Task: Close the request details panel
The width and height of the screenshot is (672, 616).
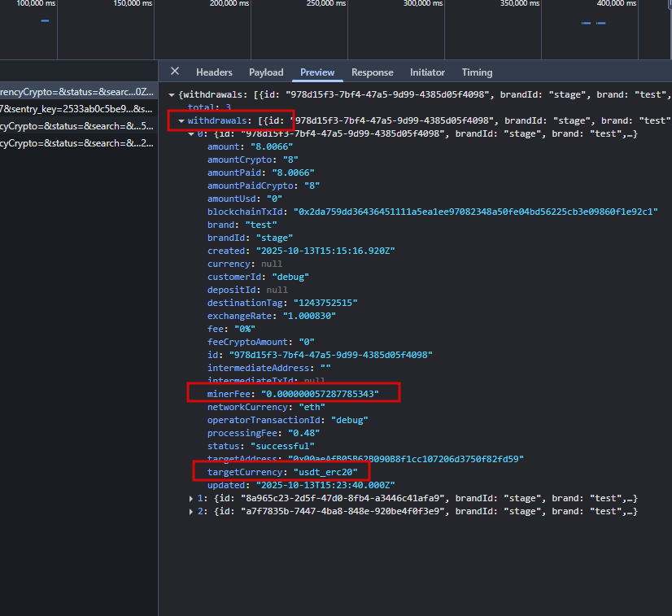Action: click(x=174, y=72)
